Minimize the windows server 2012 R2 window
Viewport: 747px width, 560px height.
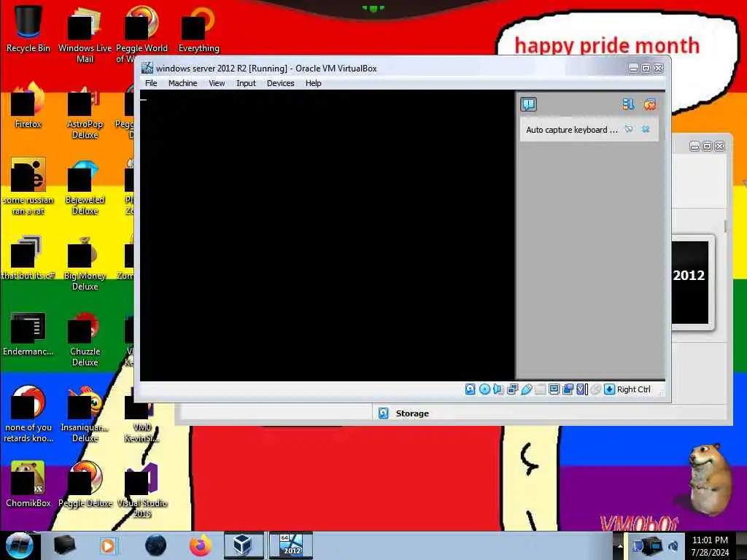(633, 69)
